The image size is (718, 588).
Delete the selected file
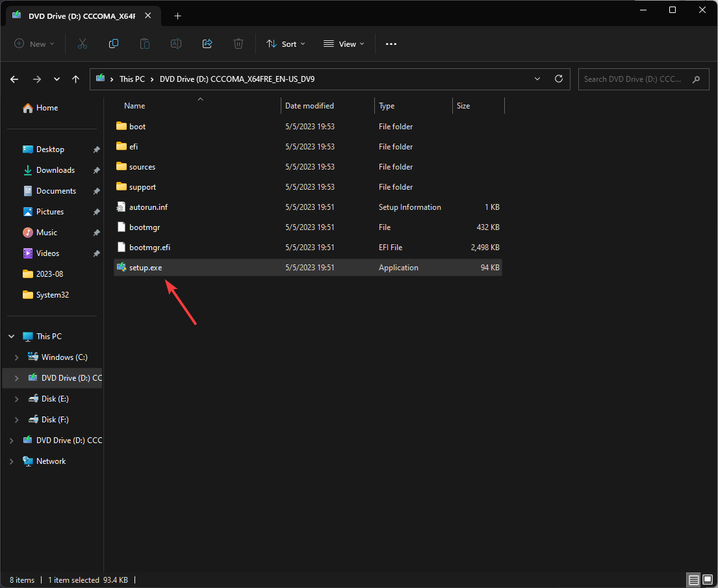click(238, 44)
